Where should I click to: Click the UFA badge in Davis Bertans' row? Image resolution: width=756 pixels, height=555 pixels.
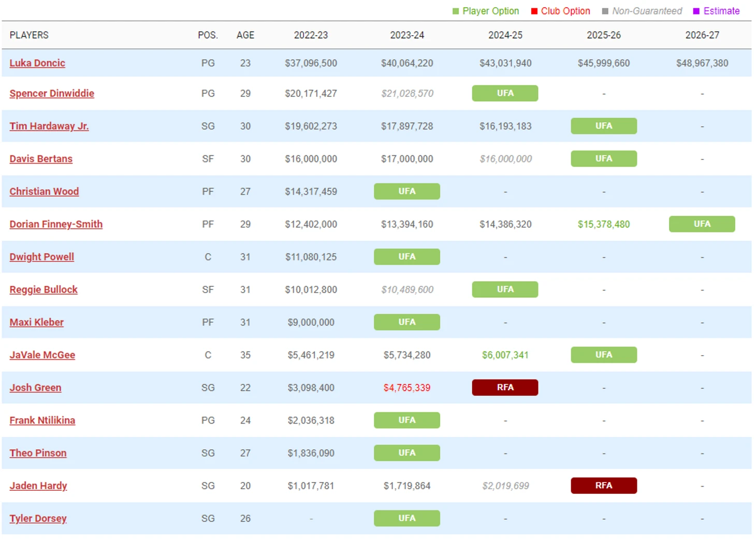click(604, 158)
